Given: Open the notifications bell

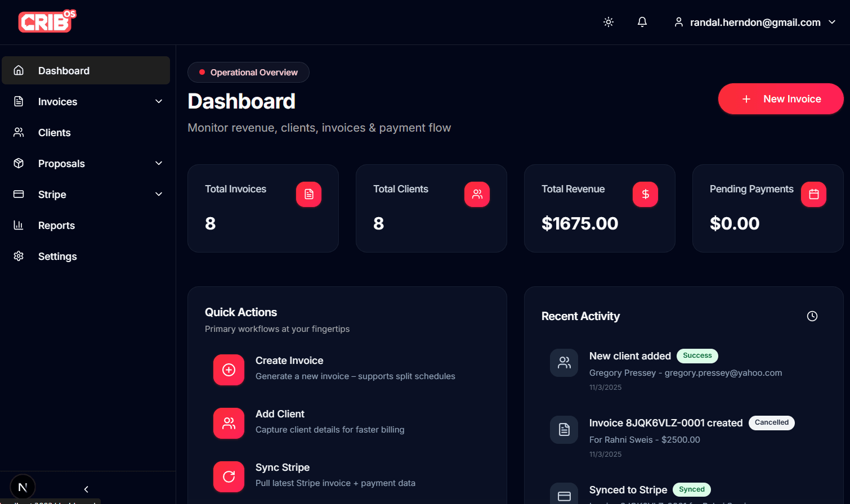Looking at the screenshot, I should (642, 22).
